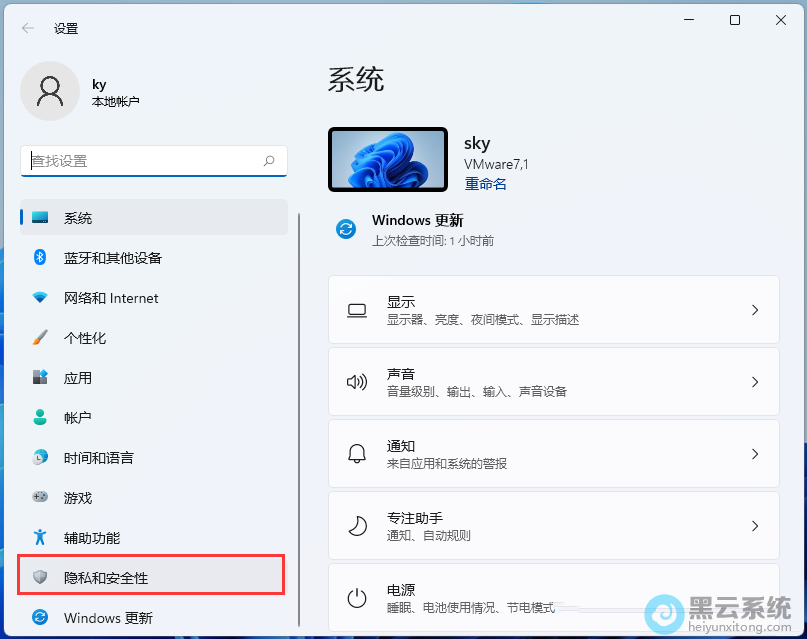The height and width of the screenshot is (639, 807).
Task: Click the 重命名 link
Action: pos(485,184)
